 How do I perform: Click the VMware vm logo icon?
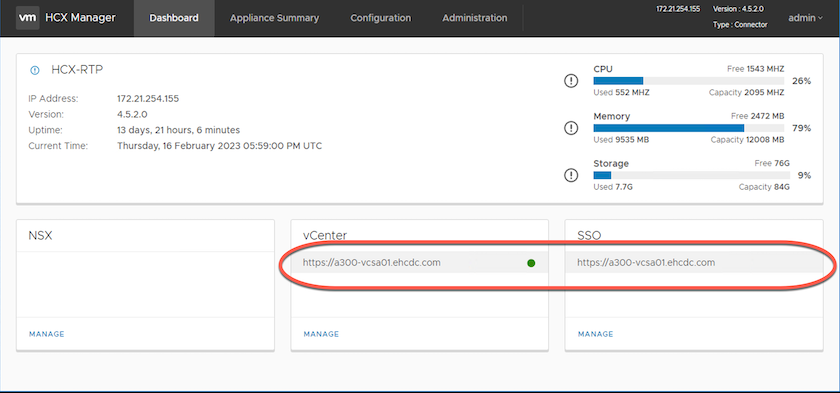tap(27, 18)
